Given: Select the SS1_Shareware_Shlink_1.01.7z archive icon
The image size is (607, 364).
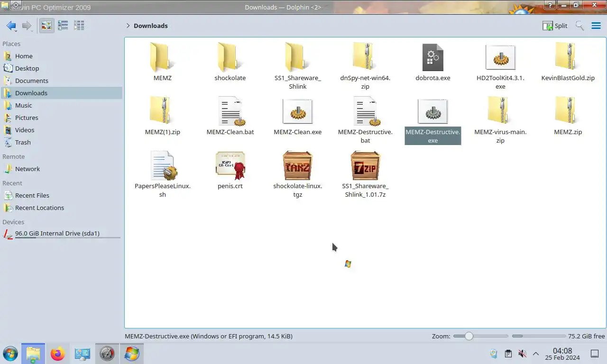Looking at the screenshot, I should pos(365,165).
